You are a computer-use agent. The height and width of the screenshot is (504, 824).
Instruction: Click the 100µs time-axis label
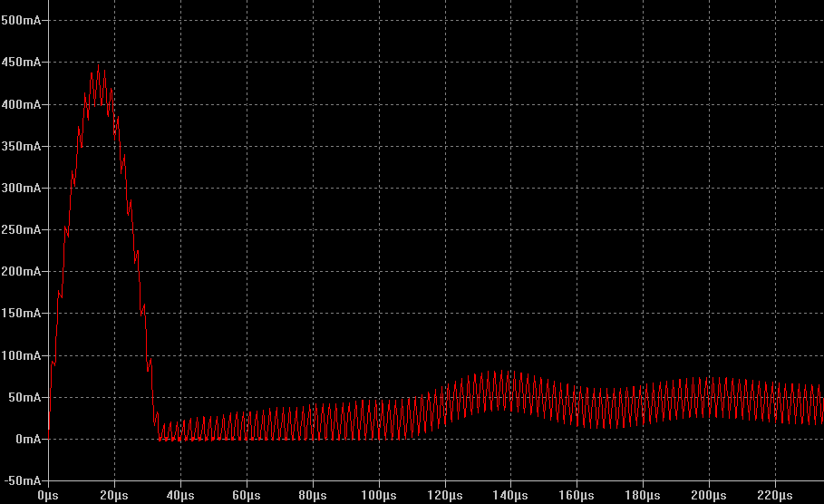click(379, 495)
